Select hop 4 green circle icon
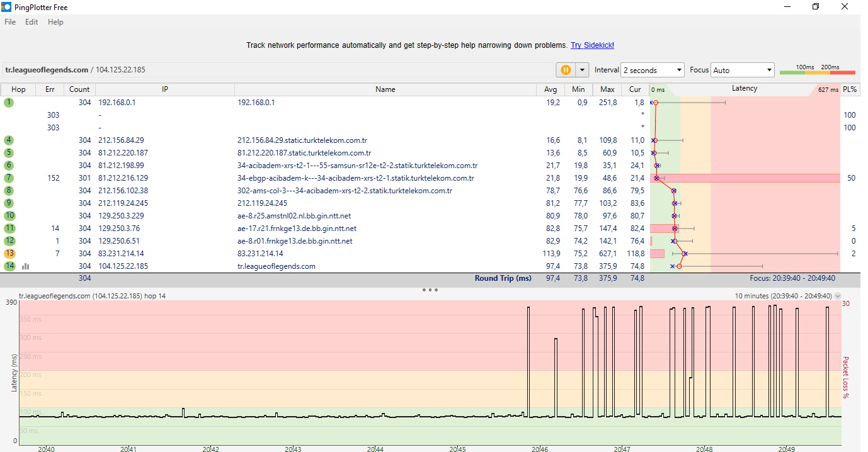The height and width of the screenshot is (452, 868). [9, 140]
